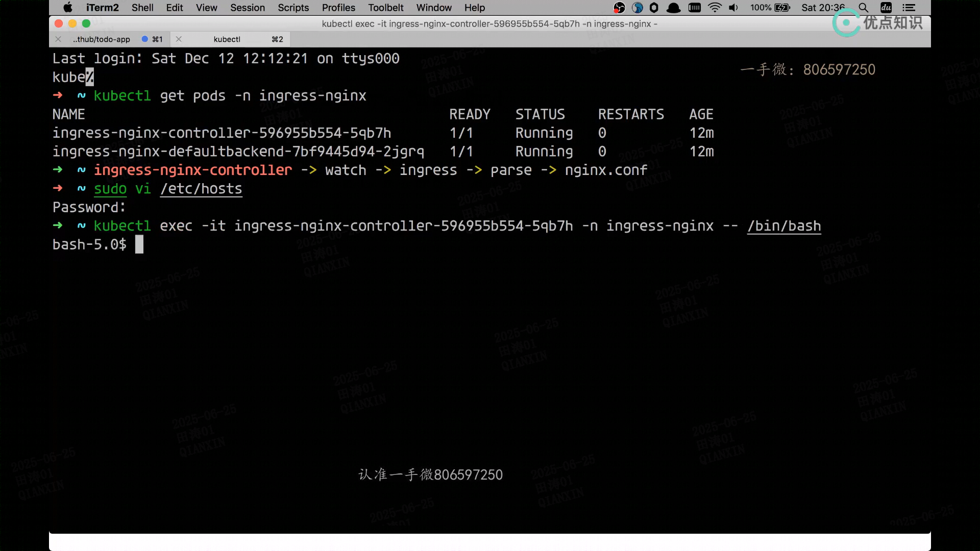Viewport: 980px width, 551px height.
Task: Open the Profiles menu
Action: [x=338, y=8]
